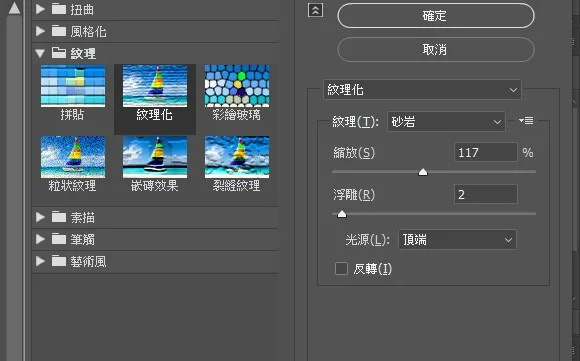Viewport: 580px width, 361px height.
Task: Open the 紋理化 filter selection dropdown
Action: coord(422,90)
